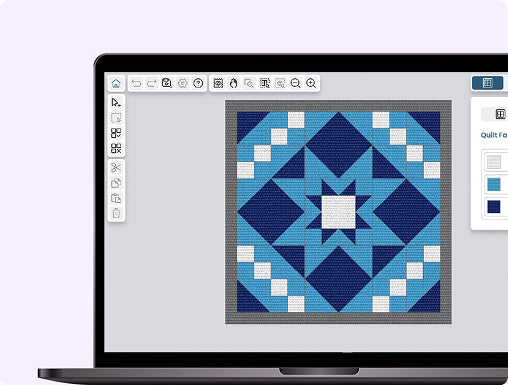Click the navy diamond at quilt top
The image size is (508, 385).
tap(338, 144)
